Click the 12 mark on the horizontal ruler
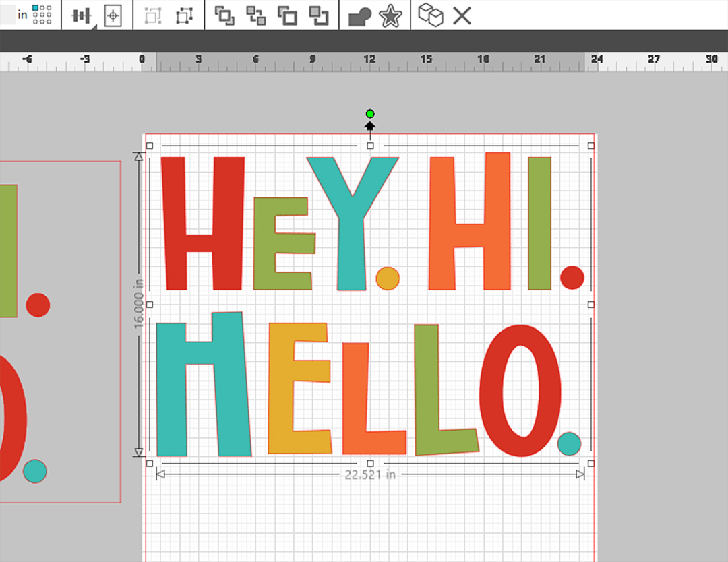The width and height of the screenshot is (728, 562). 369,59
